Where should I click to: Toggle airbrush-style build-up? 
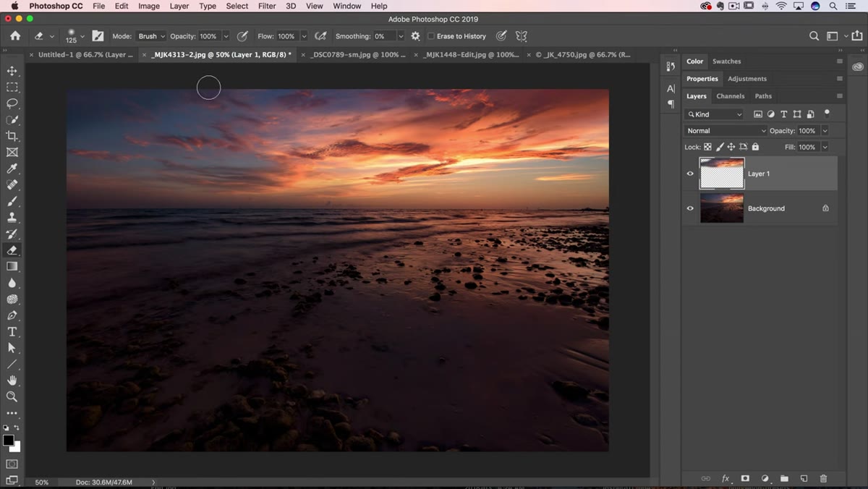tap(320, 36)
